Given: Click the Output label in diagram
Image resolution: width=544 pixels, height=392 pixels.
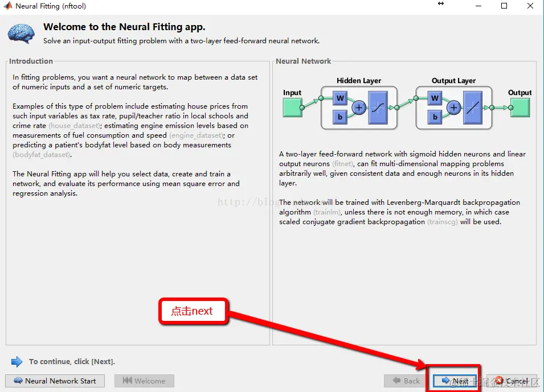Looking at the screenshot, I should tap(520, 93).
